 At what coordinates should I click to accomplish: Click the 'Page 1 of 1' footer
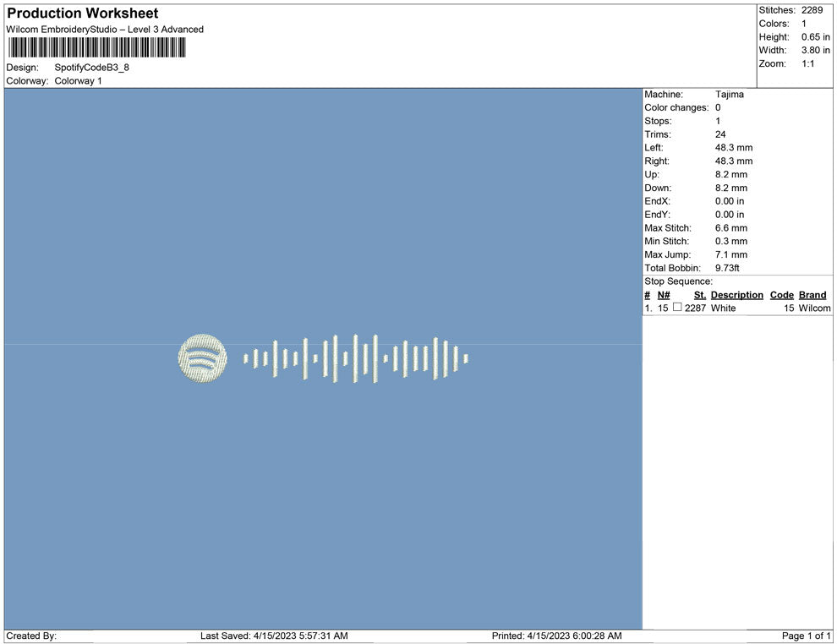pyautogui.click(x=806, y=636)
